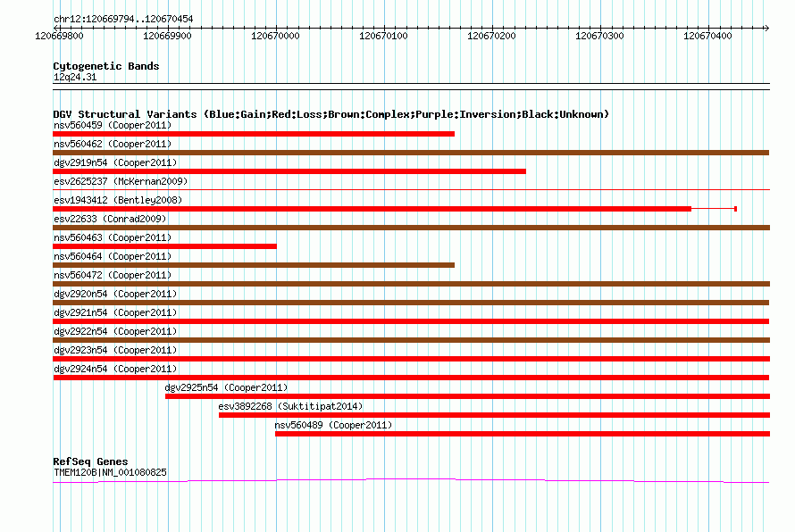This screenshot has width=795, height=532.
Task: Click the 12q24.31 band label
Action: (x=75, y=77)
